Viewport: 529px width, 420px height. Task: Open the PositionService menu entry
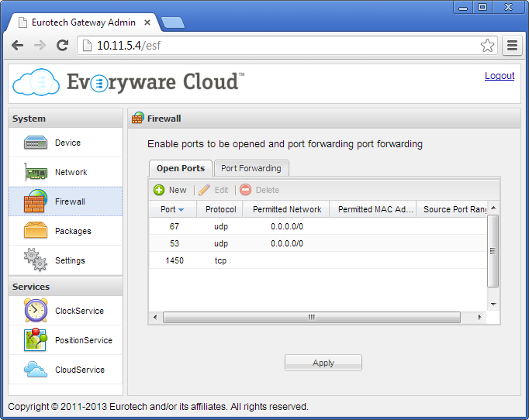point(65,339)
